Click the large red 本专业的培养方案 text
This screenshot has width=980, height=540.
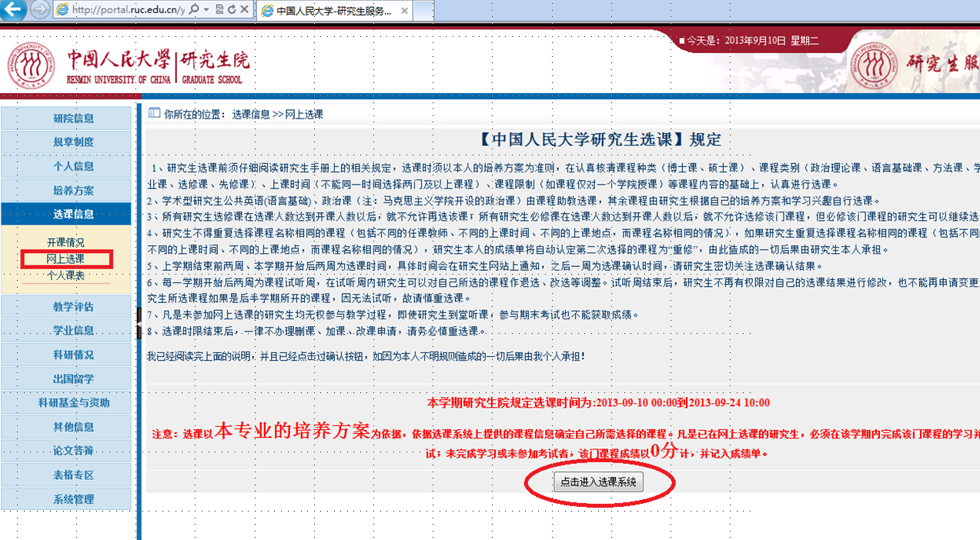[293, 430]
